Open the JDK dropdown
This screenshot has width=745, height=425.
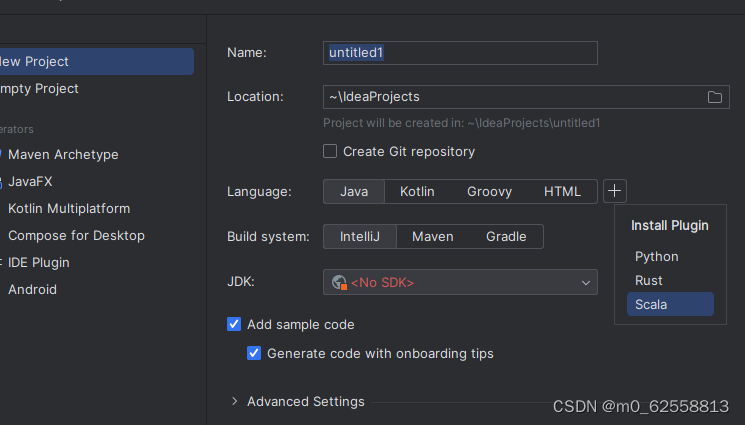pos(586,283)
